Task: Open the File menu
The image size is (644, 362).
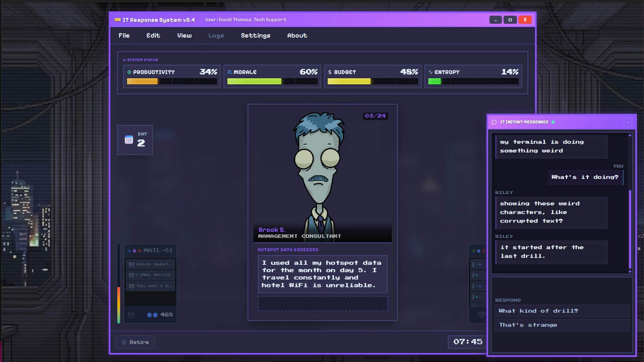Action: click(x=124, y=36)
